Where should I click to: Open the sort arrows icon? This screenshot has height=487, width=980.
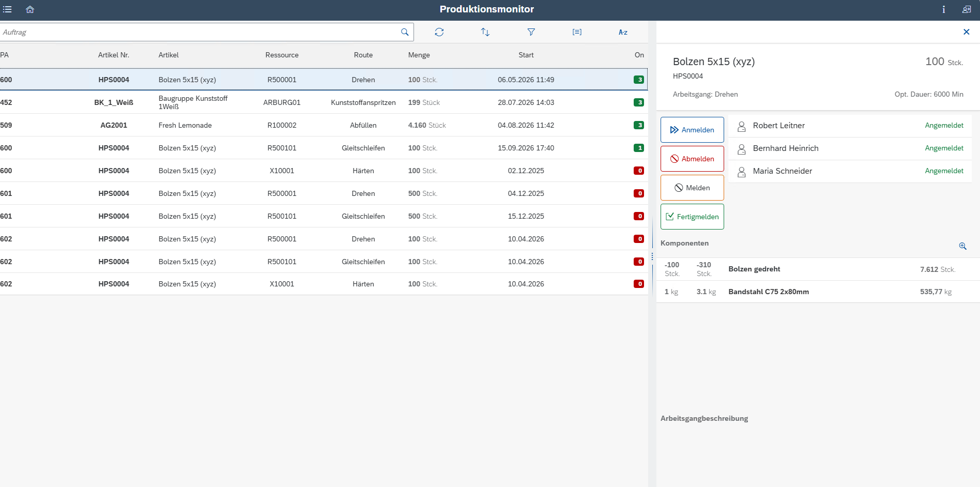tap(485, 32)
